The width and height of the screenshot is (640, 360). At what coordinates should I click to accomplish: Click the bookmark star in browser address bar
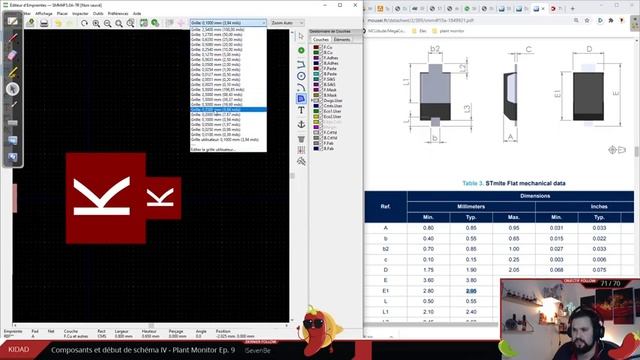click(x=587, y=20)
